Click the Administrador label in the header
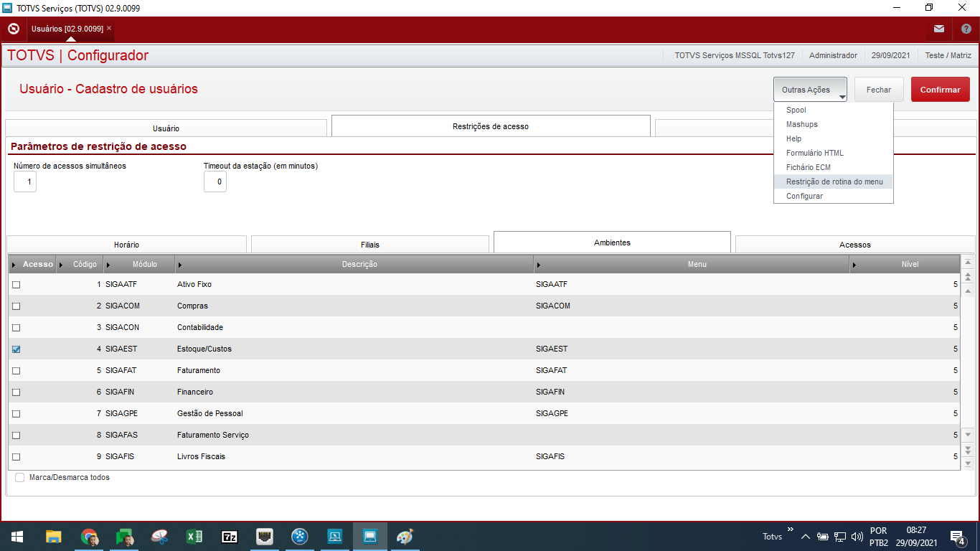The height and width of the screenshot is (551, 980). point(833,55)
